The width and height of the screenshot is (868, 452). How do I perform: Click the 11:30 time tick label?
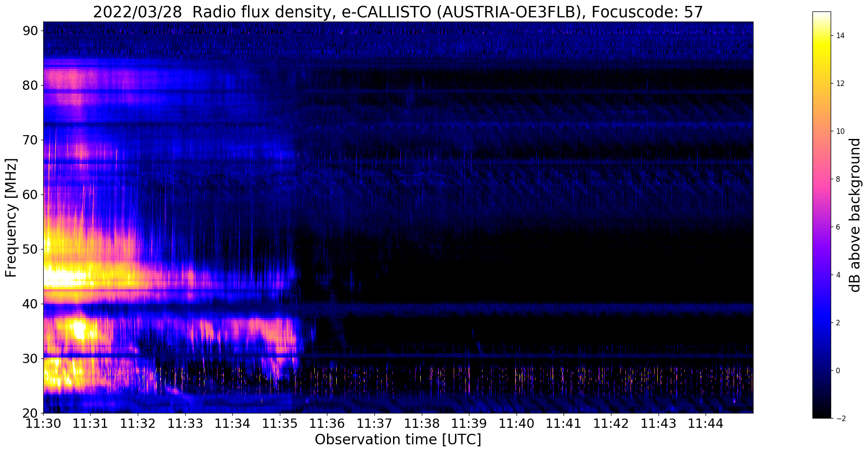click(43, 424)
